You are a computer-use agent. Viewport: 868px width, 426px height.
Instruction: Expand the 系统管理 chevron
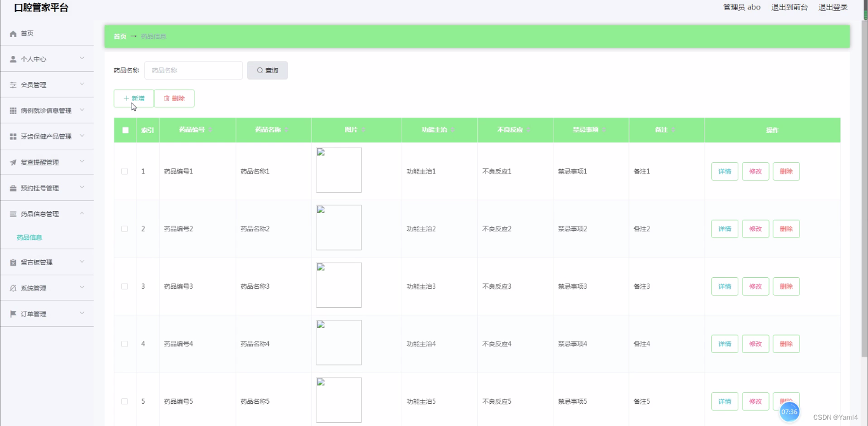[82, 287]
